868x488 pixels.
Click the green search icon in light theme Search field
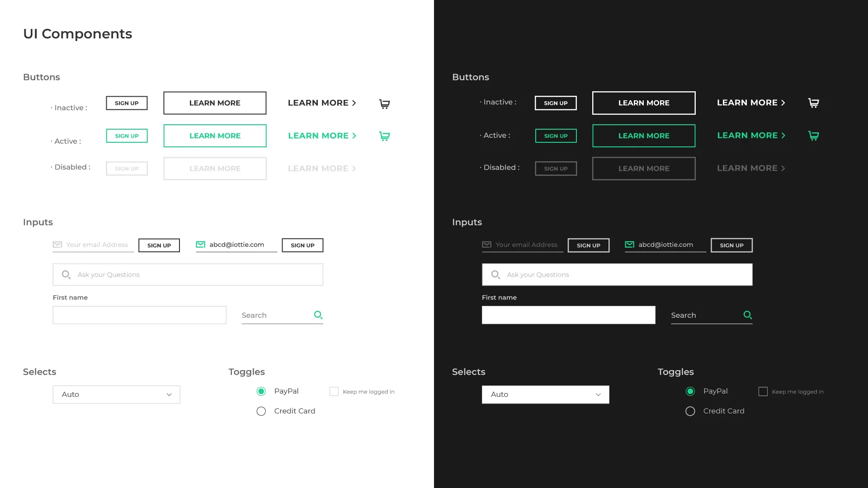click(x=318, y=315)
